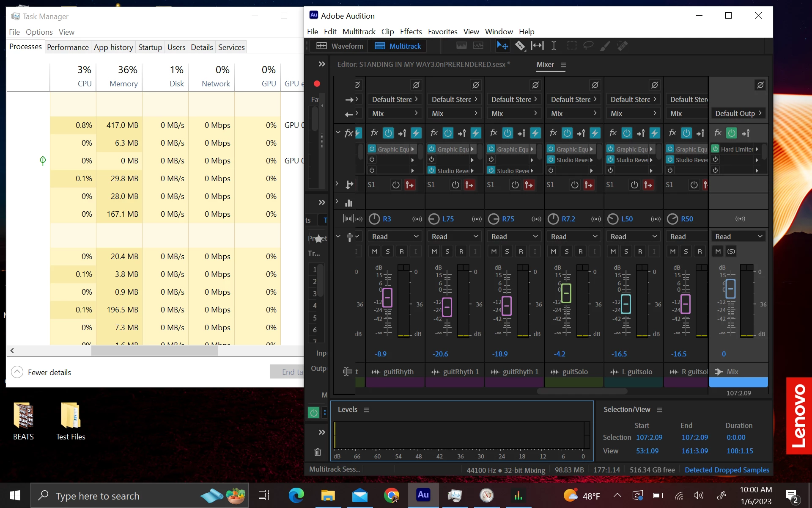The image size is (812, 508).
Task: Select the Move tool in toolbar
Action: click(502, 46)
